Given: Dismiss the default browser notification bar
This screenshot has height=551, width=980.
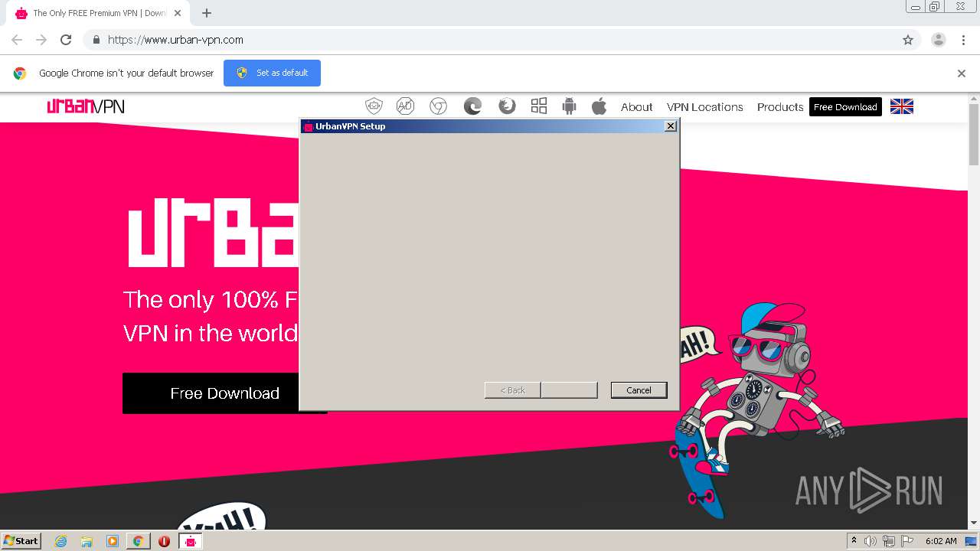Looking at the screenshot, I should [962, 73].
